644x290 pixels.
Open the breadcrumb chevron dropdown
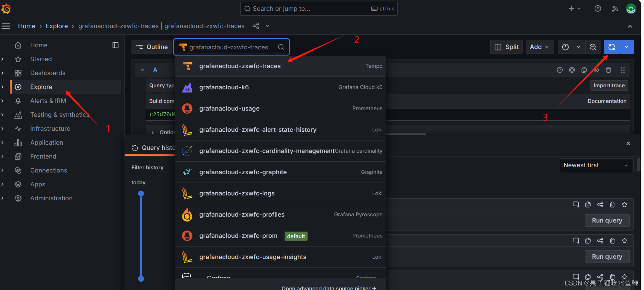pos(268,26)
